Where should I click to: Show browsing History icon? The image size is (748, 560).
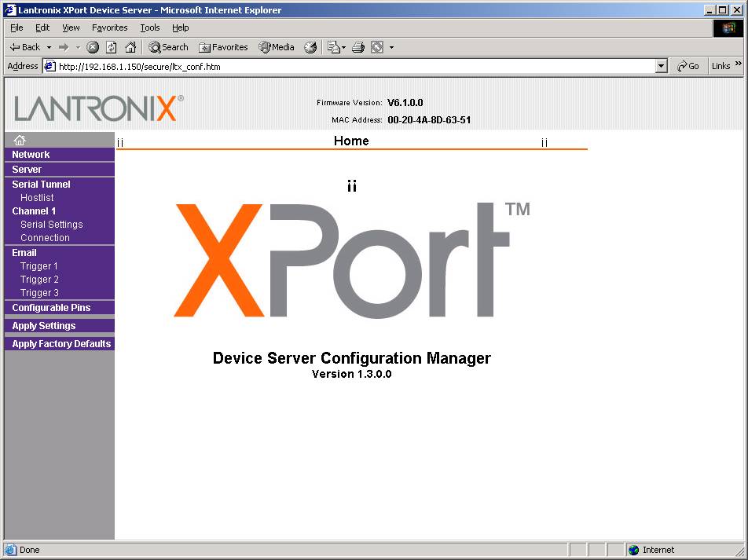pyautogui.click(x=310, y=47)
